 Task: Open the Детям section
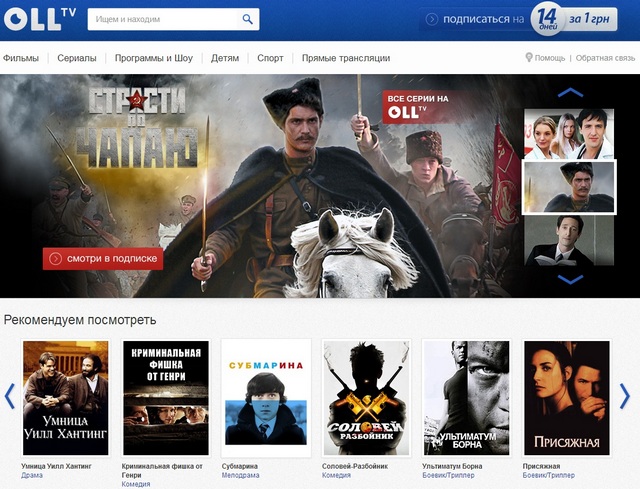coord(225,58)
